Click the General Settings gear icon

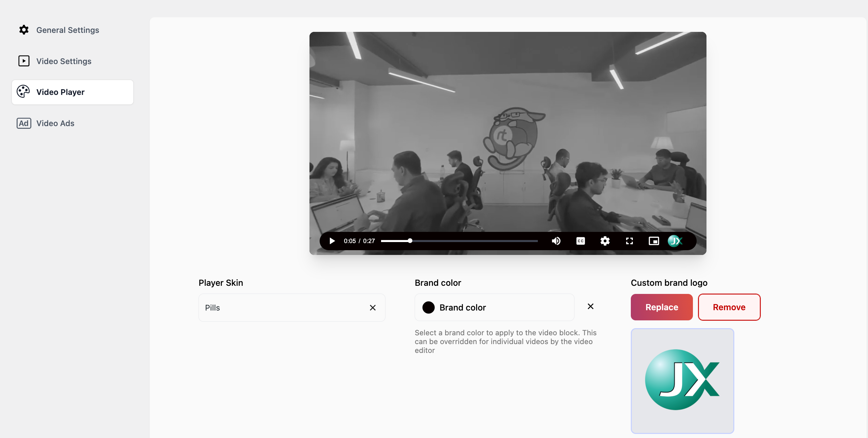pyautogui.click(x=24, y=30)
